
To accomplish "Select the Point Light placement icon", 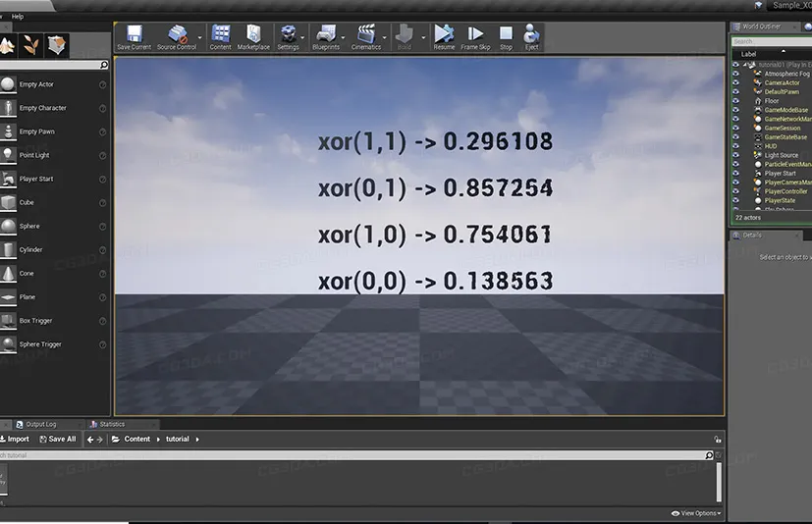I will pos(8,155).
